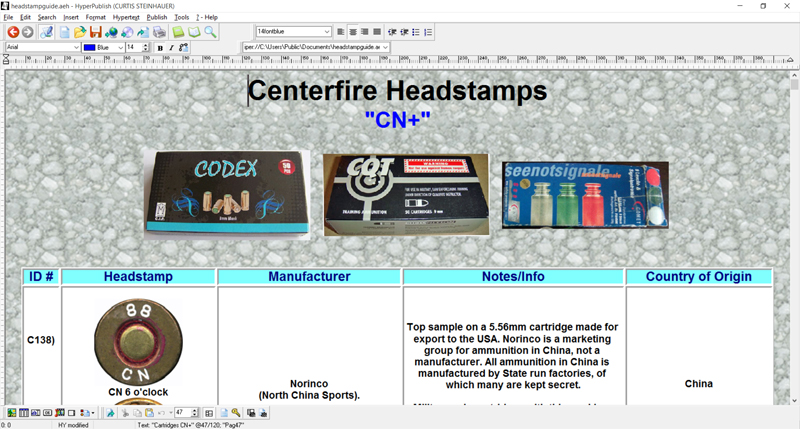
Task: Click the green closed book icon
Action: tap(178, 32)
